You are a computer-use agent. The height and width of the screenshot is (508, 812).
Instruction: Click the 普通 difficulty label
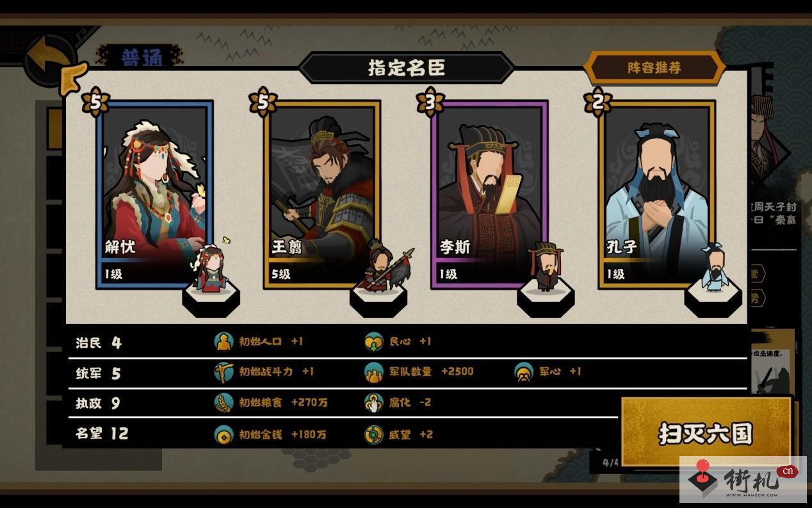click(x=142, y=57)
